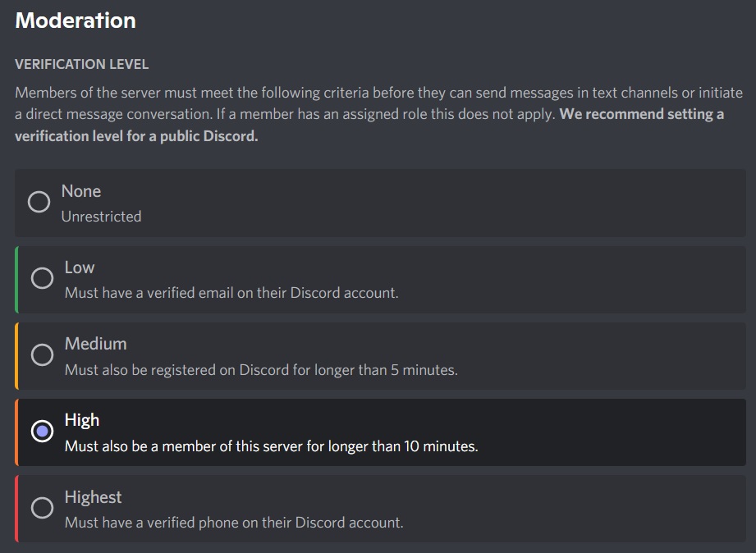
Task: Click the Moderation page heading
Action: (76, 21)
